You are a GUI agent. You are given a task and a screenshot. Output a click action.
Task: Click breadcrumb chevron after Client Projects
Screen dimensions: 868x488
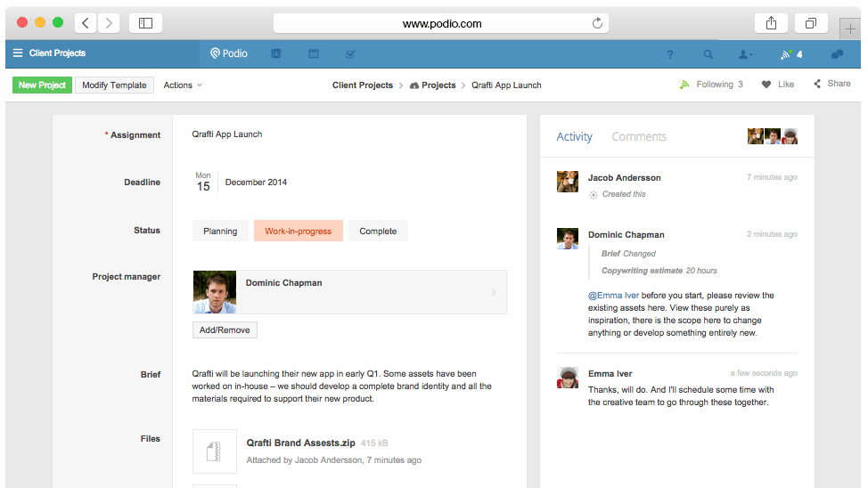401,85
